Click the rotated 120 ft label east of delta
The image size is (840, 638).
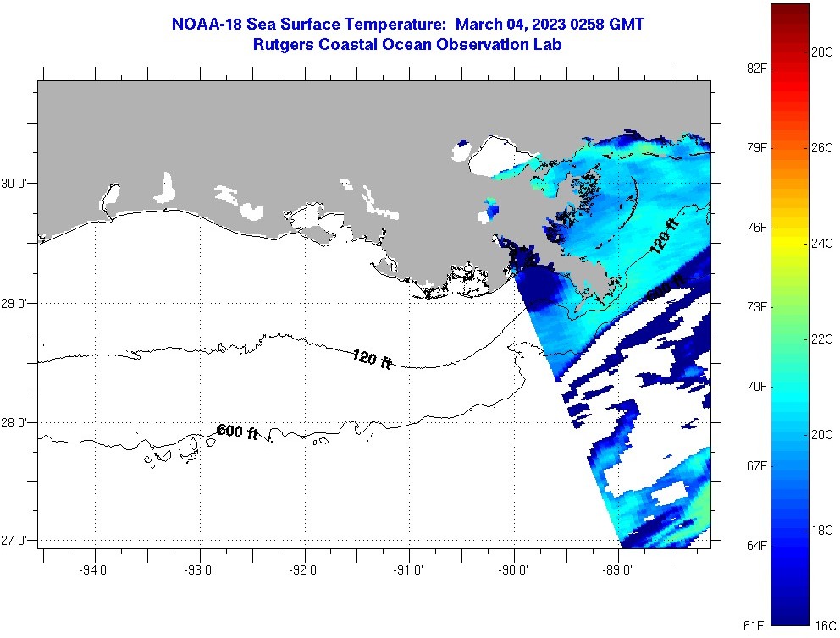664,237
